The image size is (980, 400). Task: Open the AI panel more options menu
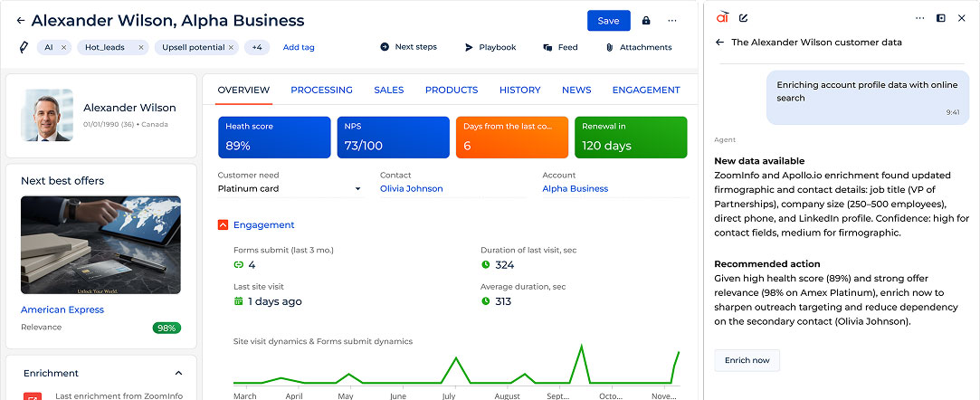coord(919,18)
